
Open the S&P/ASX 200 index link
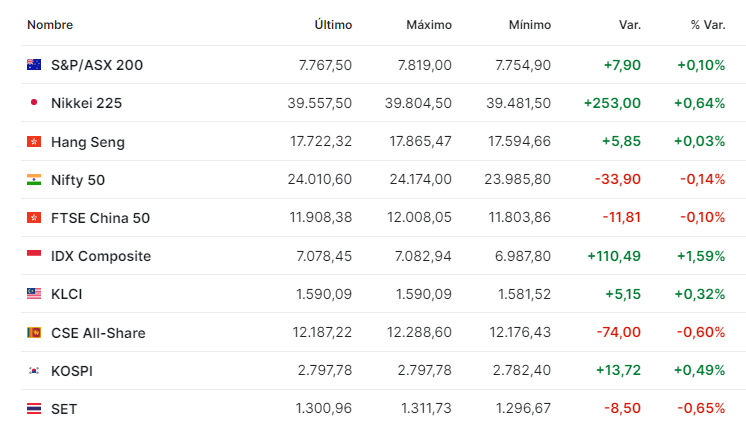pyautogui.click(x=97, y=65)
